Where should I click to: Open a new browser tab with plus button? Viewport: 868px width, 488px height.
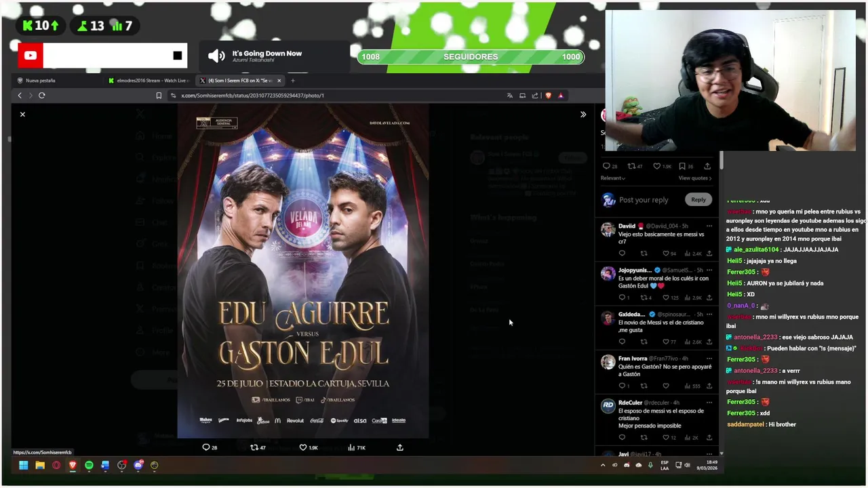(x=293, y=81)
